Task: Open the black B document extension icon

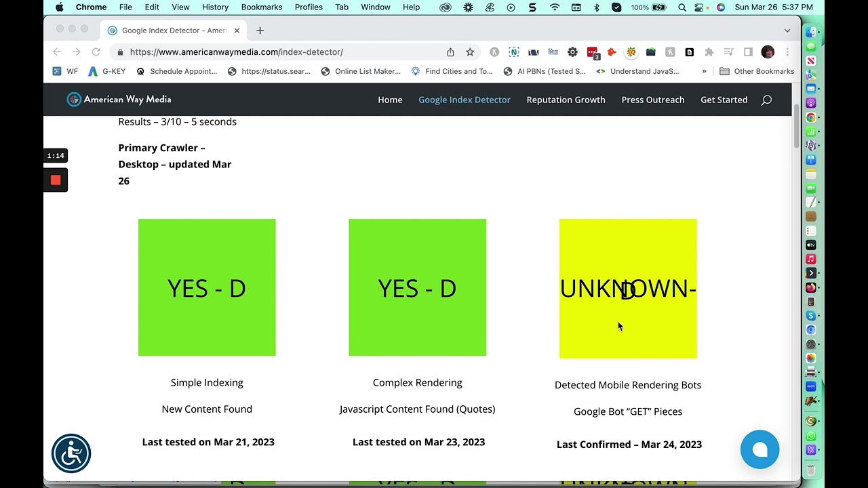Action: click(x=690, y=52)
